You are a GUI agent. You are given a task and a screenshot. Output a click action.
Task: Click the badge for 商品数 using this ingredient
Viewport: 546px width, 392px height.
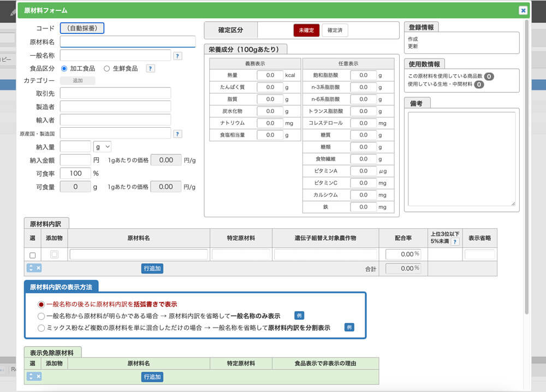click(489, 76)
